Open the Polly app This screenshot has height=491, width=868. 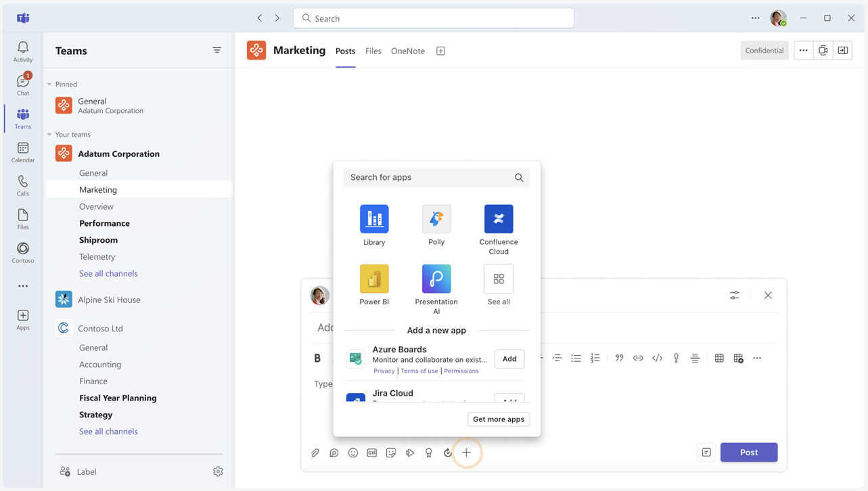(436, 220)
